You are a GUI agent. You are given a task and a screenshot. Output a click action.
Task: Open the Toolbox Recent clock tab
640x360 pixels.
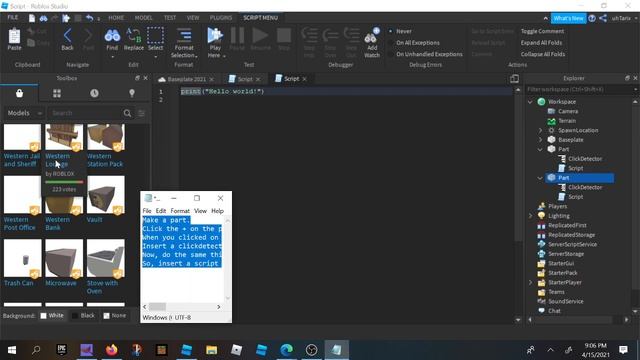click(94, 93)
